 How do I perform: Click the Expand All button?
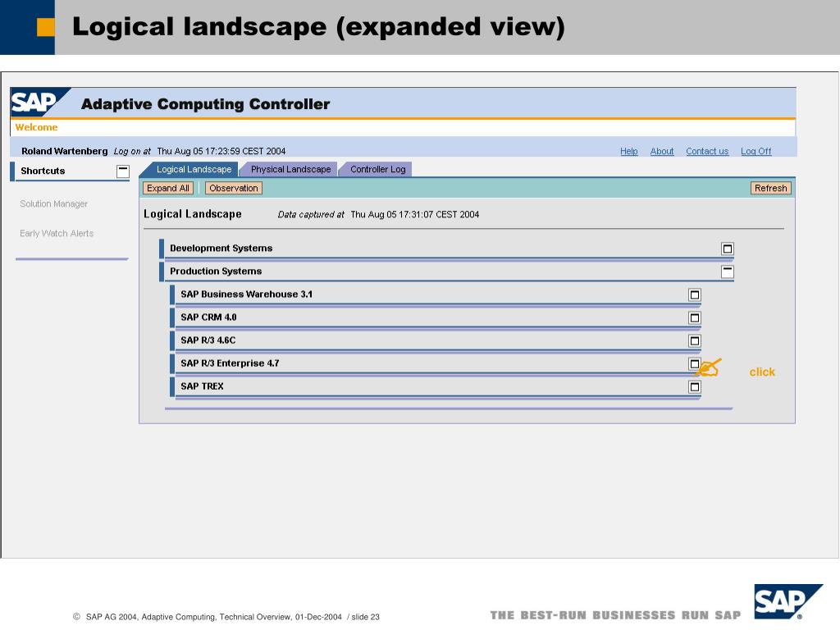click(x=167, y=188)
